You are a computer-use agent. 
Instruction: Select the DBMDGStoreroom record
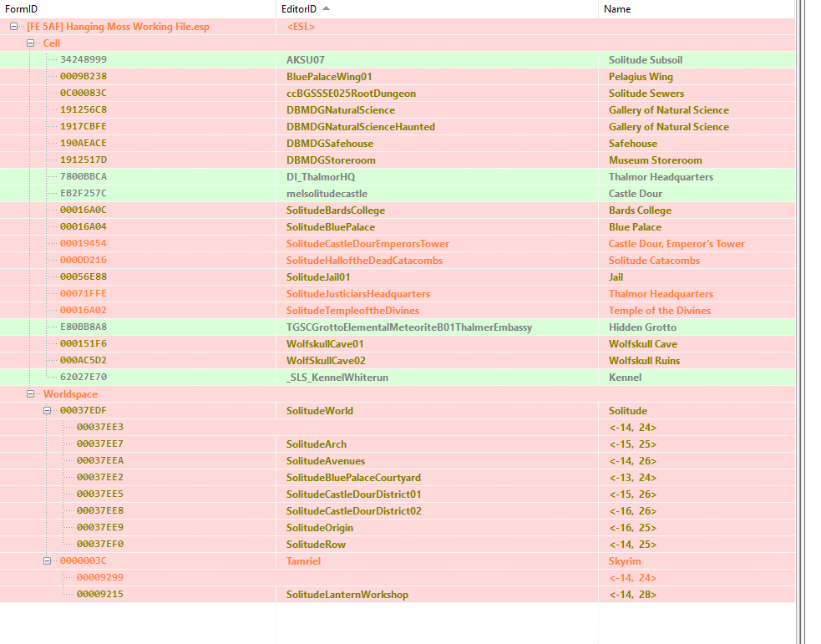coord(398,160)
